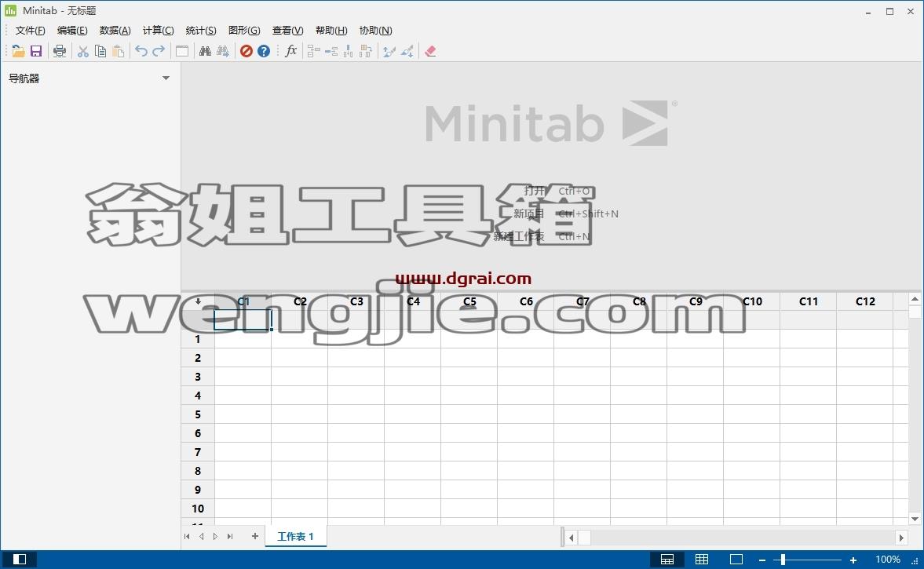Add a new worksheet with plus button
This screenshot has height=569, width=924.
point(255,536)
